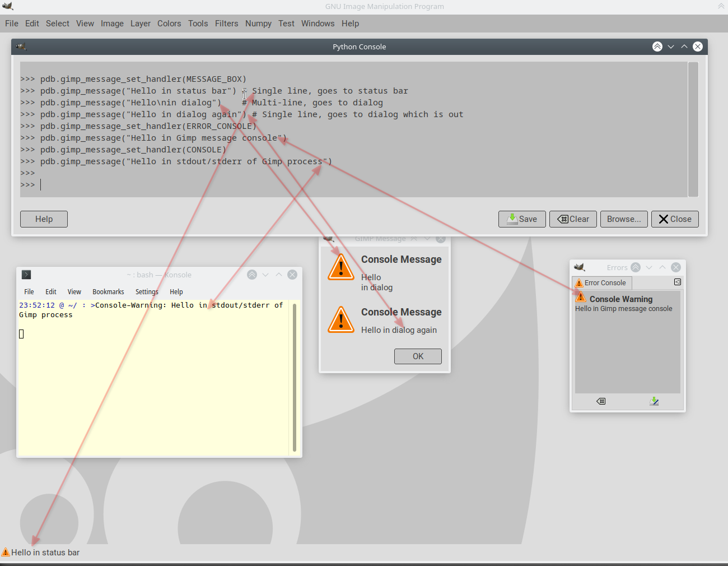
Task: Click the Konsole terminal vertical scrollbar
Action: pos(295,378)
